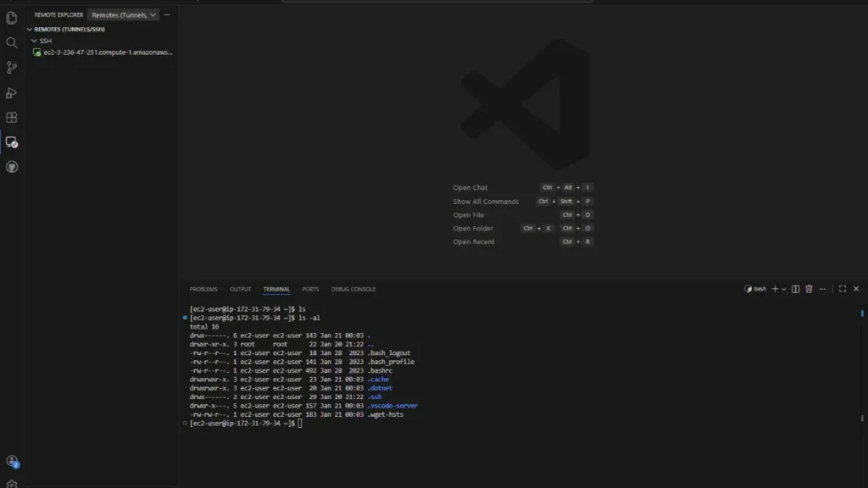Switch to the PROBLEMS tab
868x488 pixels.
click(203, 289)
